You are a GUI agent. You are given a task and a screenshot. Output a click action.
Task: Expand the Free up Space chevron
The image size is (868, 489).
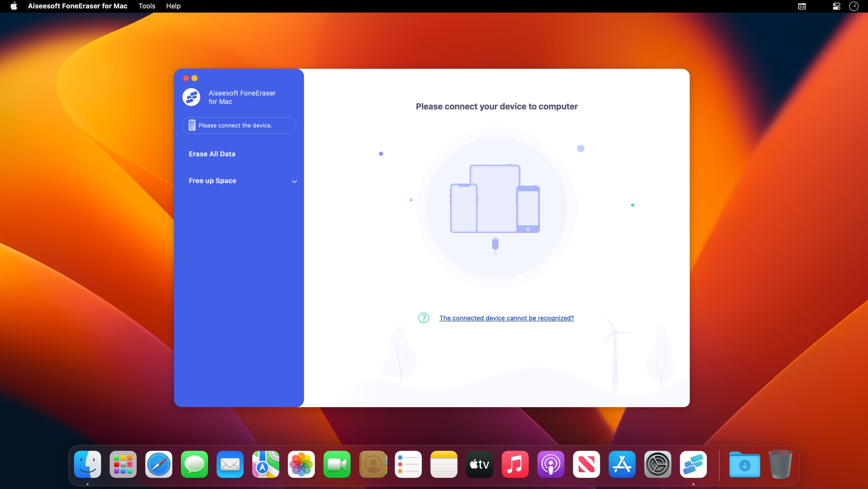pos(294,182)
